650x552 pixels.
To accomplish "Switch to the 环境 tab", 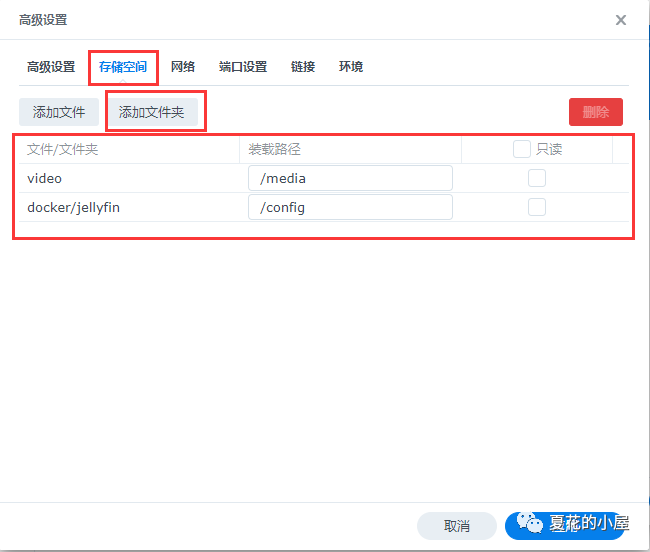I will coord(351,67).
